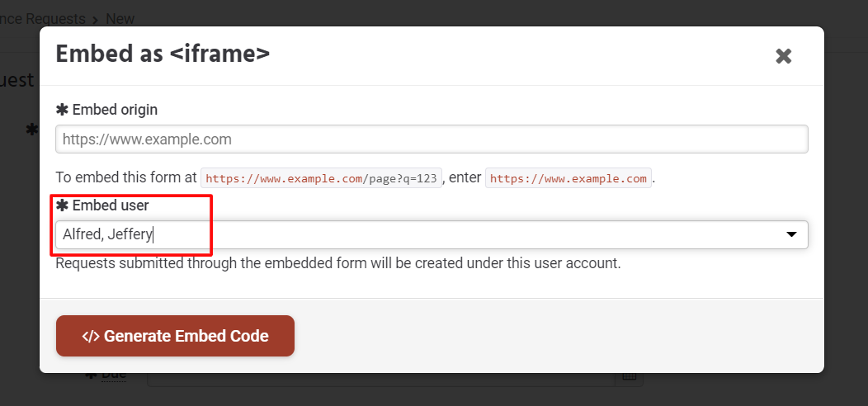Click the breadcrumb chevron separator before New
Screen dimensions: 868x406
click(96, 18)
